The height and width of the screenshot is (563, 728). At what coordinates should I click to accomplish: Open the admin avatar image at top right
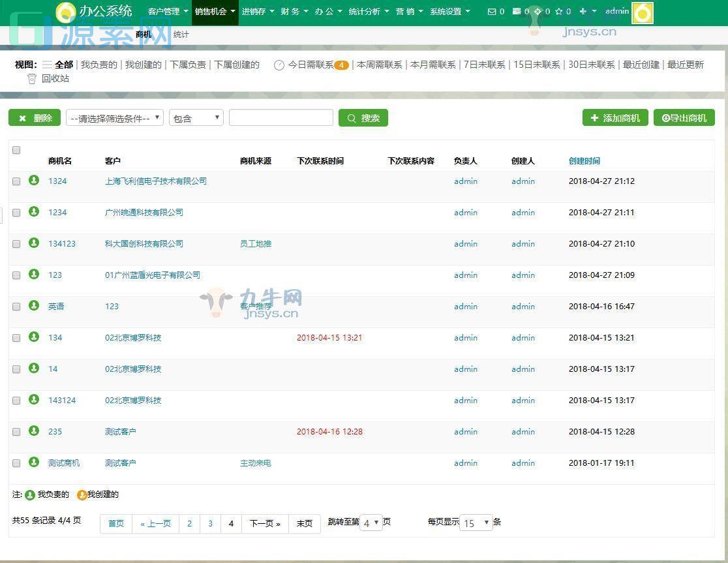click(x=642, y=12)
